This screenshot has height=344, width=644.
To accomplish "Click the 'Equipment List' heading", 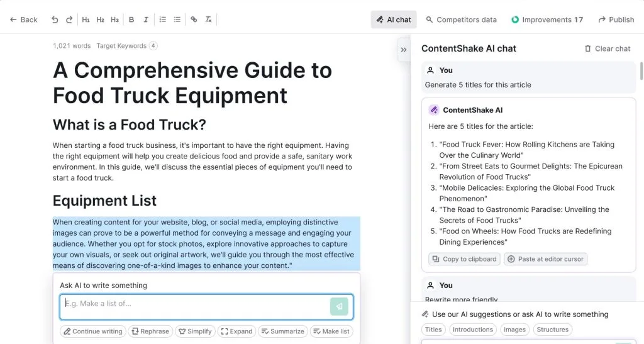I will (x=104, y=201).
